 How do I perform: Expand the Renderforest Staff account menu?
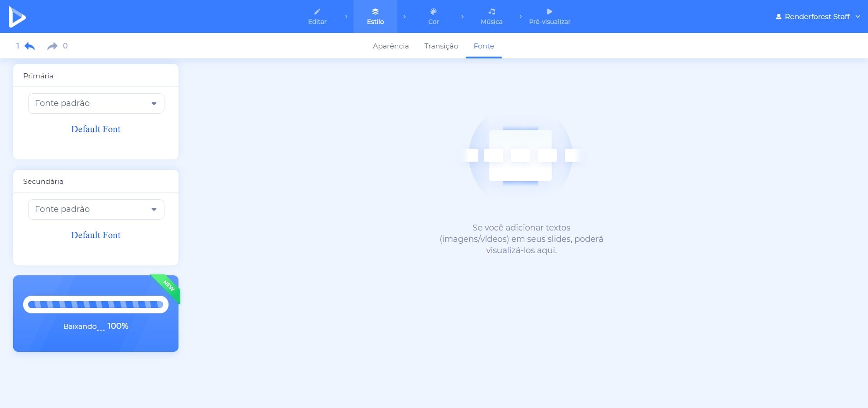858,17
